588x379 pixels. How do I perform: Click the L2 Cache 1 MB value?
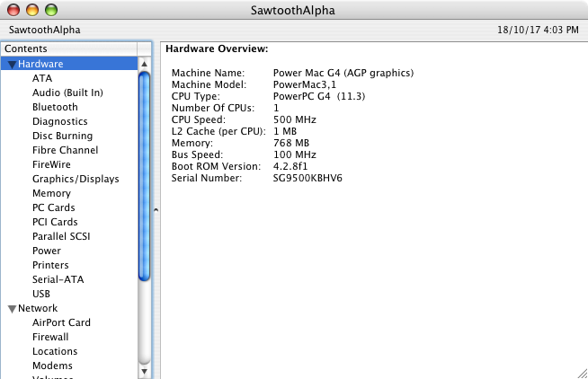pos(285,131)
